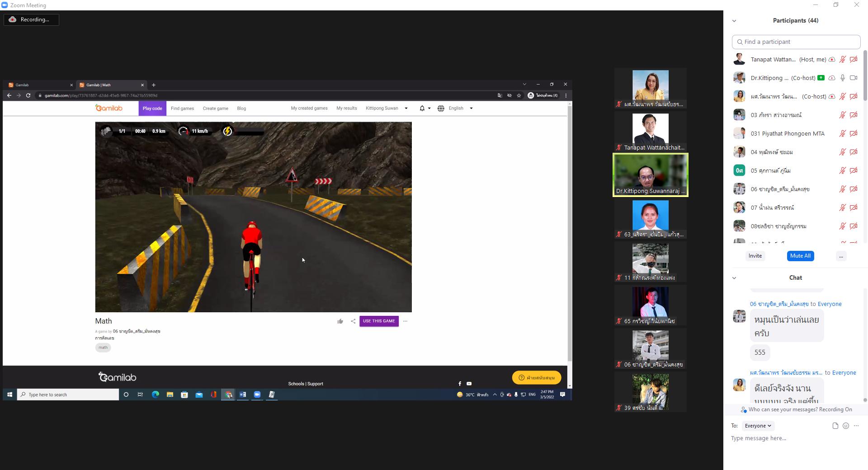The width and height of the screenshot is (868, 470).
Task: Open the three-dot menu beside USE THIS GAME
Action: coord(405,321)
